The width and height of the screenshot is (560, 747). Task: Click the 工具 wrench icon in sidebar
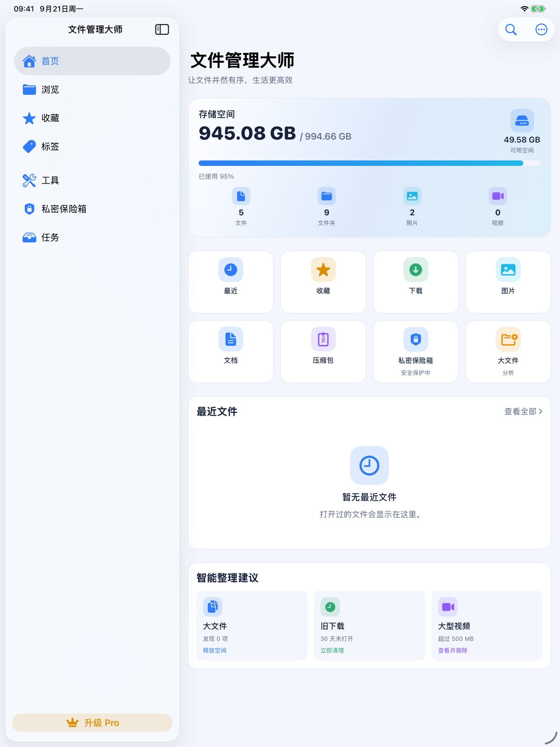pos(29,180)
